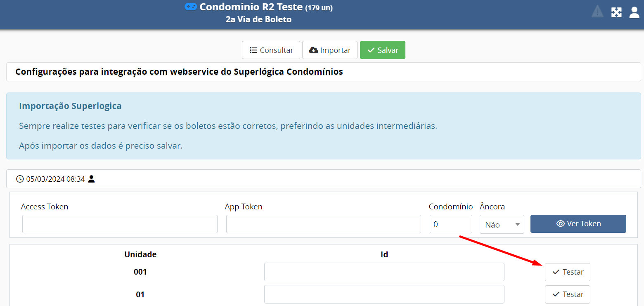
Task: Click the Id field for unit 001
Action: pyautogui.click(x=384, y=272)
